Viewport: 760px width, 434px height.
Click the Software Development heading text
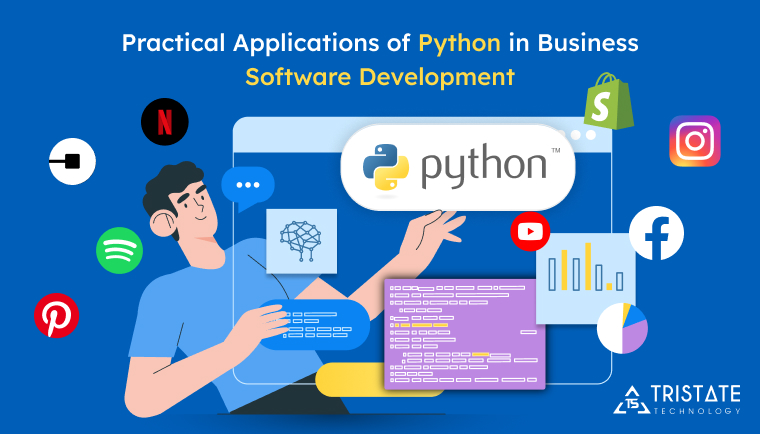click(x=380, y=77)
